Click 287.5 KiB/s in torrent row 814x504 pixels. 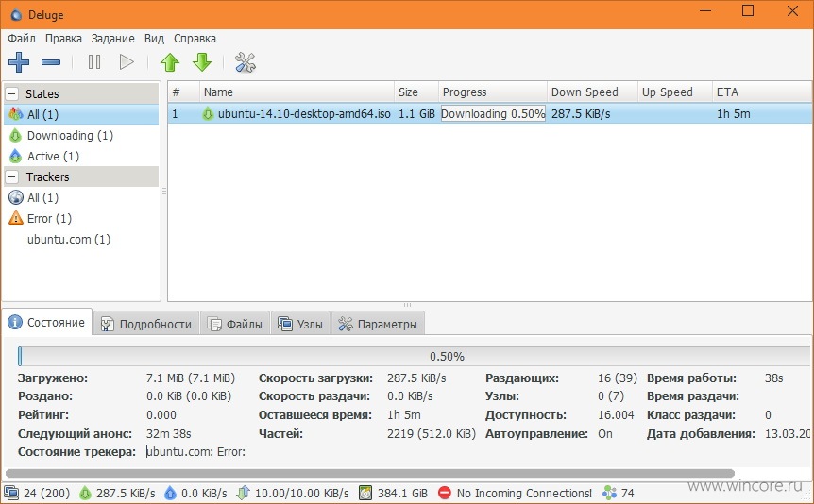pyautogui.click(x=581, y=114)
